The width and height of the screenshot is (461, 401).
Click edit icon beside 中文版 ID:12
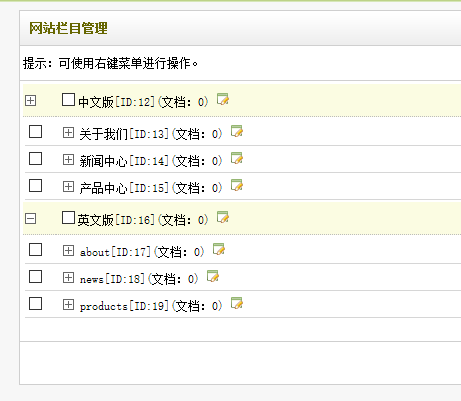tap(223, 99)
